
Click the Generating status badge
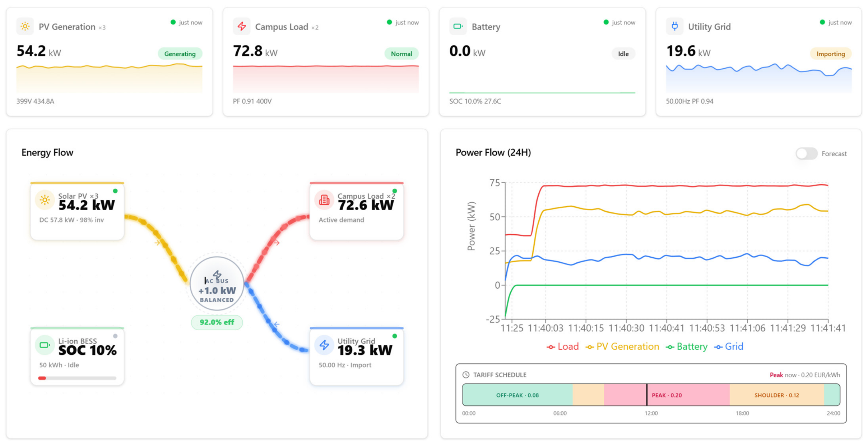180,54
